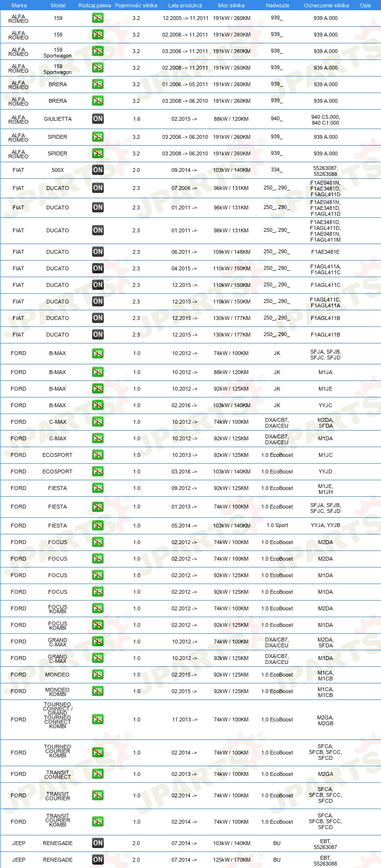
Task: Click ON icon in Ducato 109kW row
Action: 98,252
